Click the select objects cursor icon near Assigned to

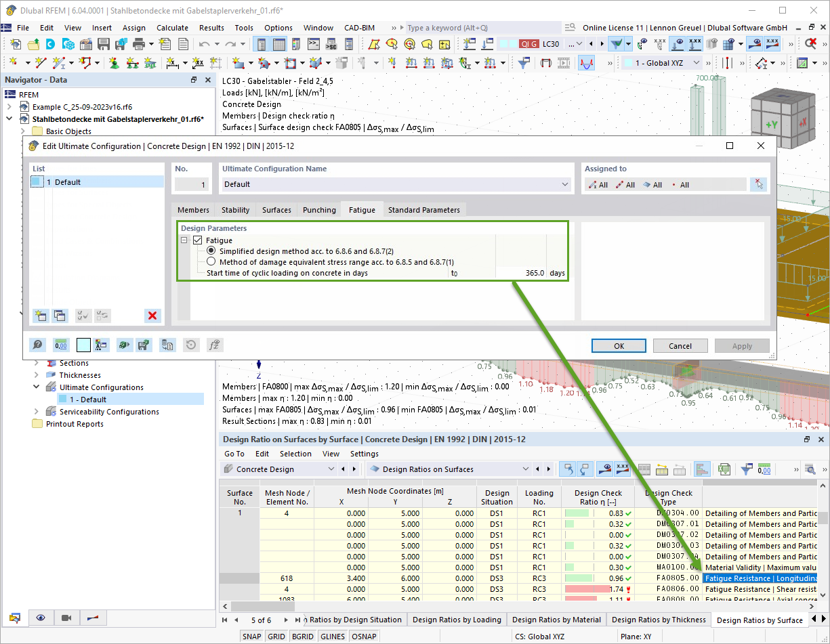(758, 184)
